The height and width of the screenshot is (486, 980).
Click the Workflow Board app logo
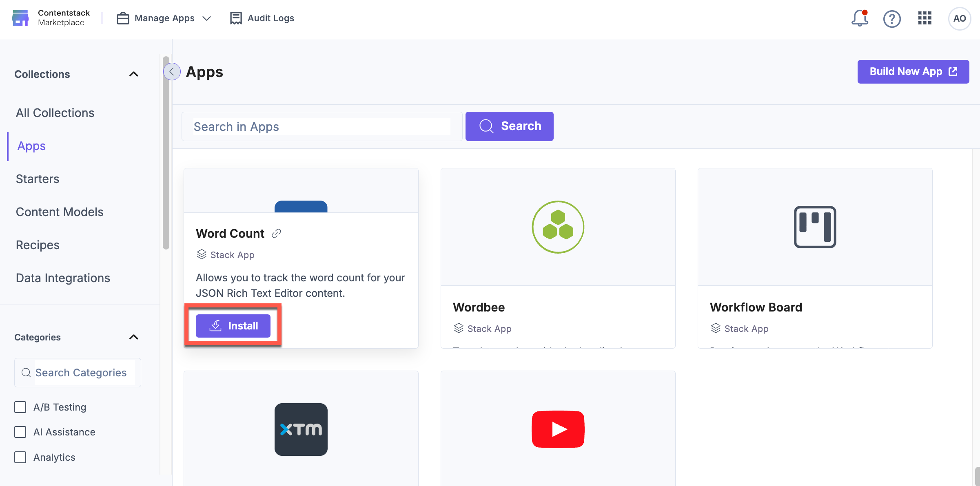[815, 227]
